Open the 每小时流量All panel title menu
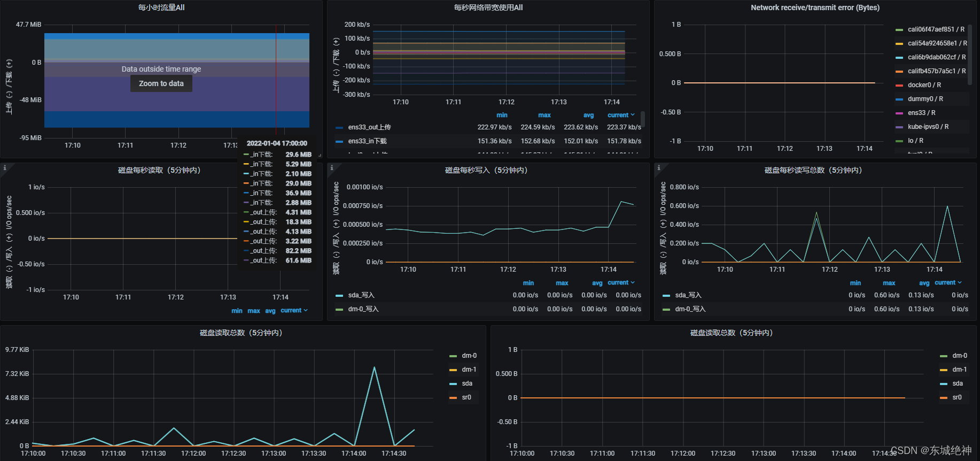The width and height of the screenshot is (980, 461). 161,7
